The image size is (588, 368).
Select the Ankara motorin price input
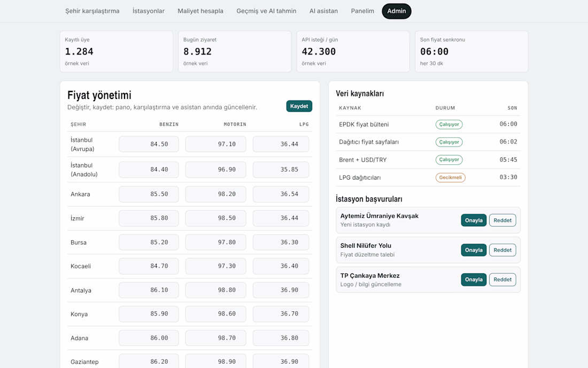click(x=215, y=194)
